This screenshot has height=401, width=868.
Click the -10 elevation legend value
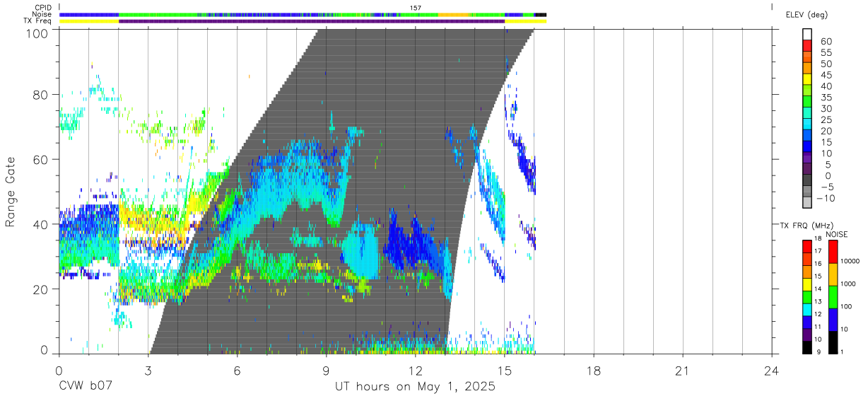click(x=826, y=199)
